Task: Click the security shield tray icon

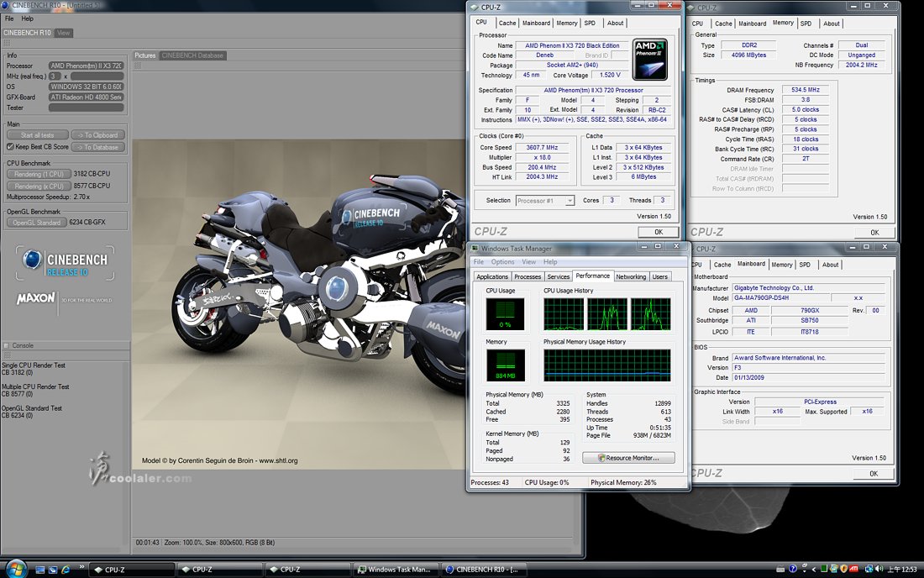Action: click(843, 569)
